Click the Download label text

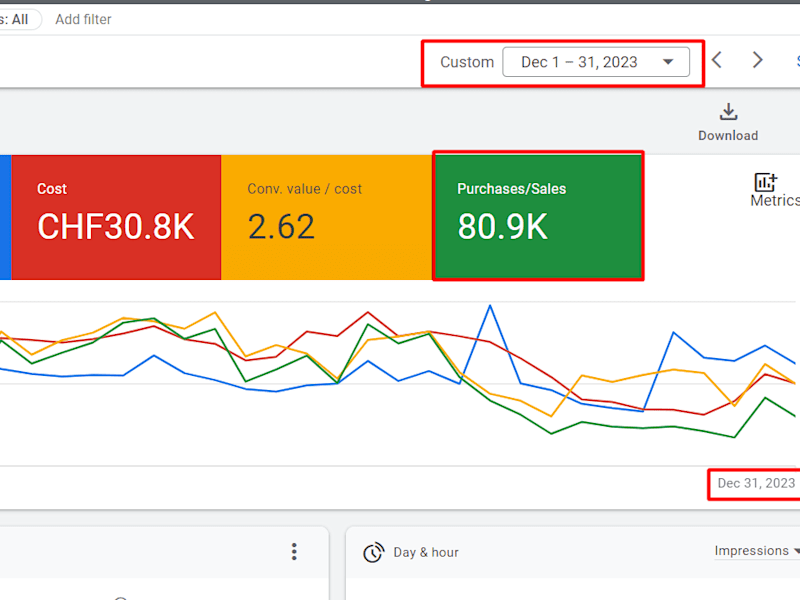point(728,136)
